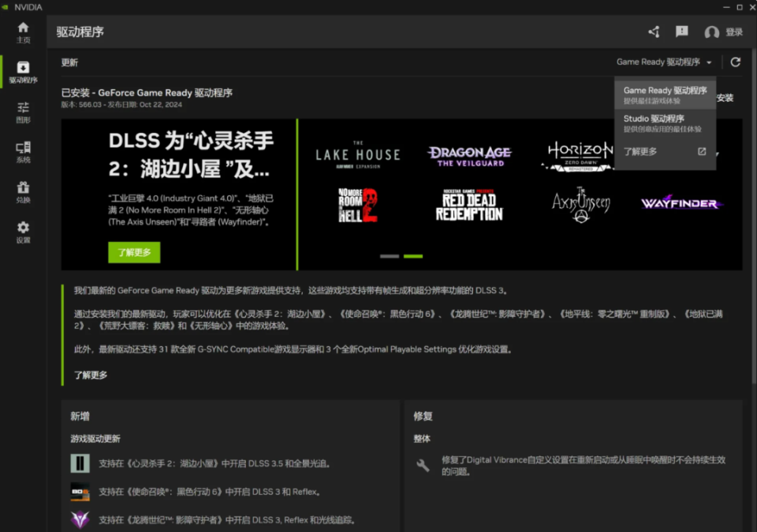Screen dimensions: 757x532
Task: Click the green 了解更多 button on the banner
Action: click(133, 252)
